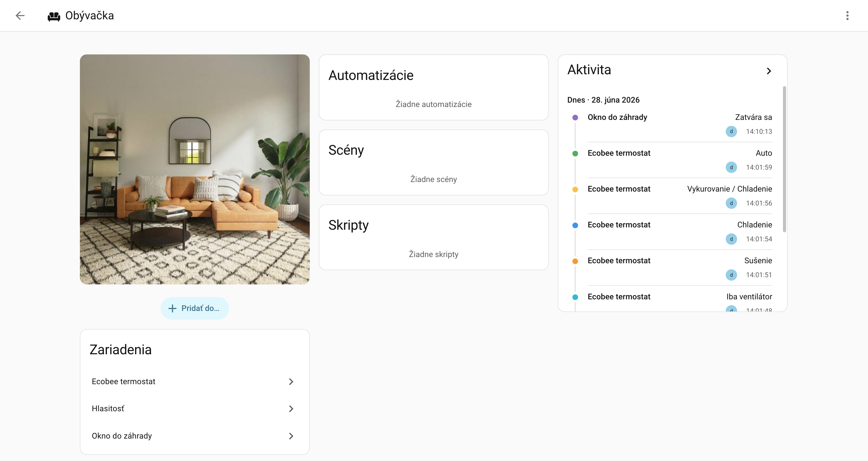The width and height of the screenshot is (868, 461).
Task: Click the blue dot for Chladenie entry
Action: 575,225
